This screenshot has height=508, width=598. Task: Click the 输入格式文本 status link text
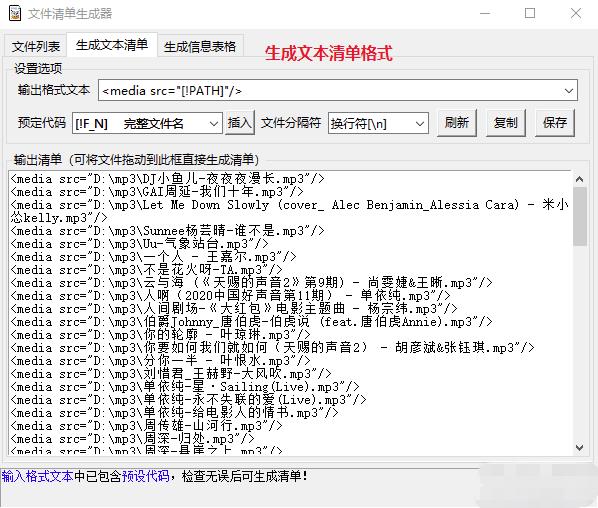click(37, 476)
